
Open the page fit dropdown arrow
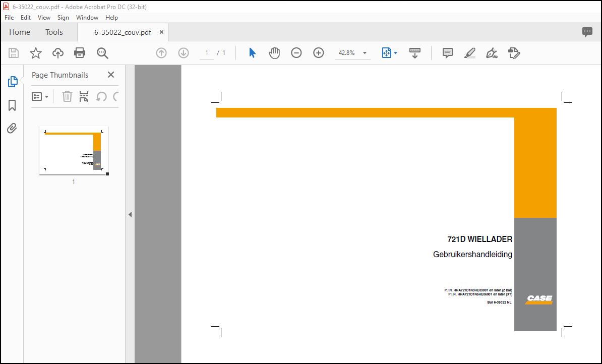coord(396,53)
